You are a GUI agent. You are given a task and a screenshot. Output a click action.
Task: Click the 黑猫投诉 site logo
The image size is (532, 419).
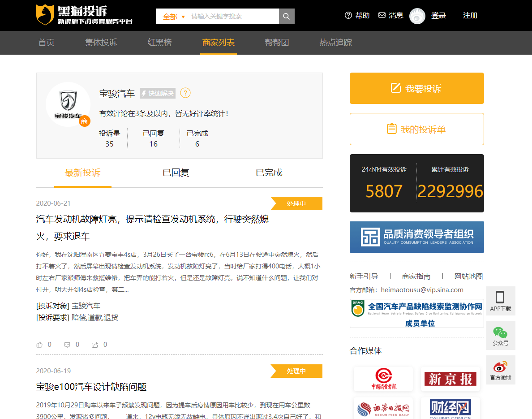click(x=84, y=15)
